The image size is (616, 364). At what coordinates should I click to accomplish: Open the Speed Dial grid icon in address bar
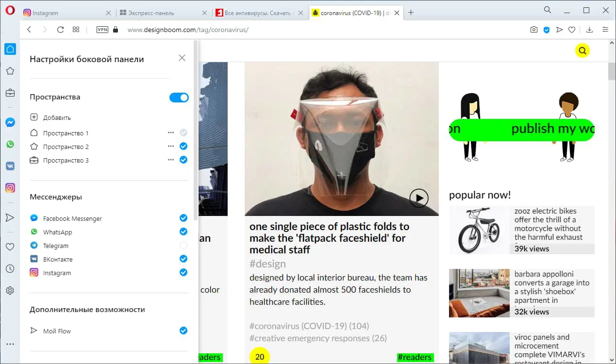76,30
